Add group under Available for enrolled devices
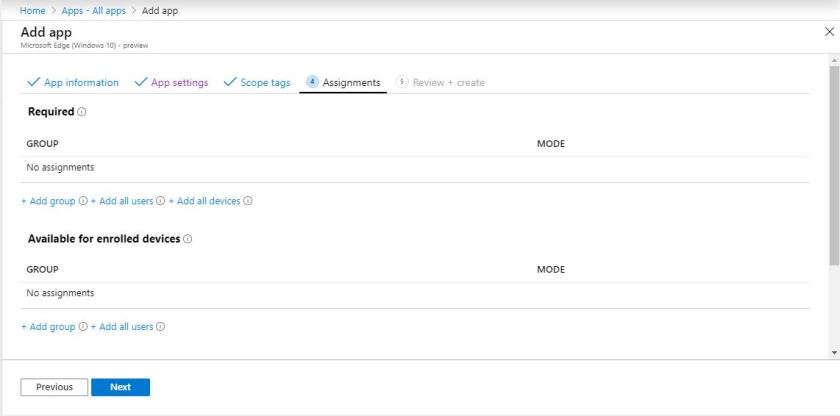The width and height of the screenshot is (840, 416). pos(48,327)
